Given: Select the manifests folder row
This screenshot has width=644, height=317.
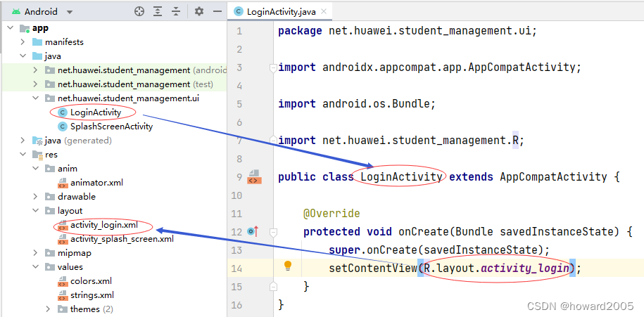Looking at the screenshot, I should 114,42.
